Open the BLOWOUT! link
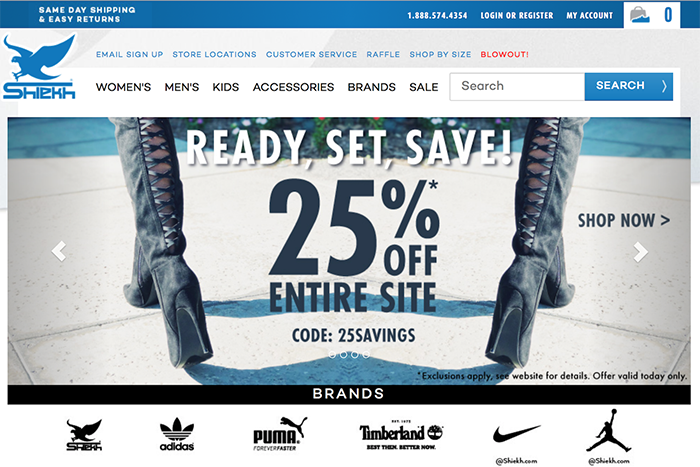Image resolution: width=700 pixels, height=467 pixels. click(504, 54)
